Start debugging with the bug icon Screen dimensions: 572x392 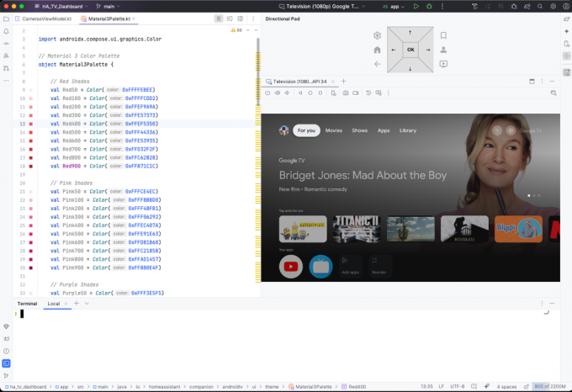(429, 7)
